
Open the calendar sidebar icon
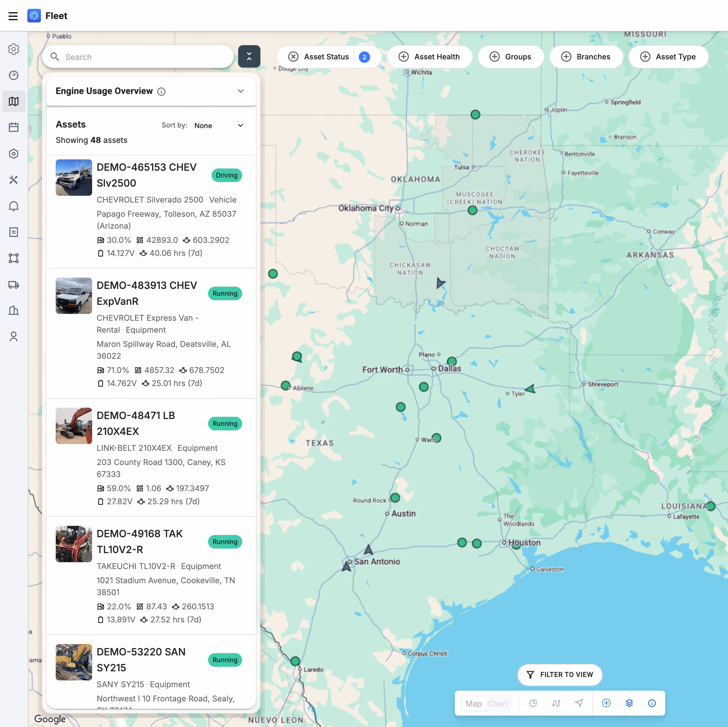click(x=14, y=127)
